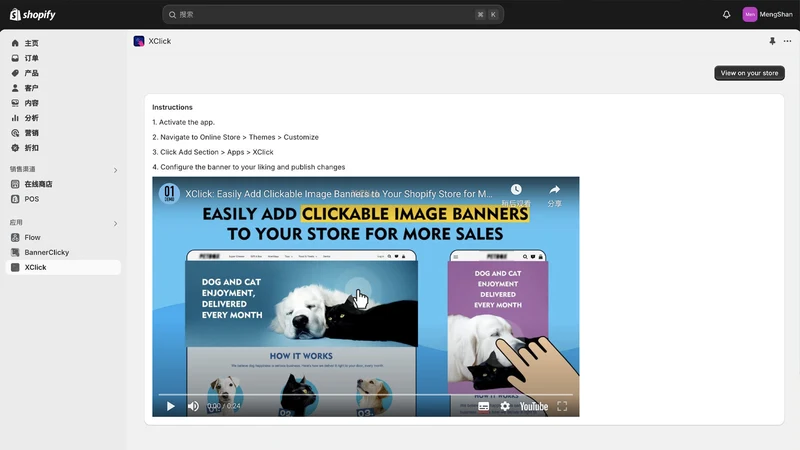Click the orders inbox icon
The image size is (800, 450).
coord(15,58)
